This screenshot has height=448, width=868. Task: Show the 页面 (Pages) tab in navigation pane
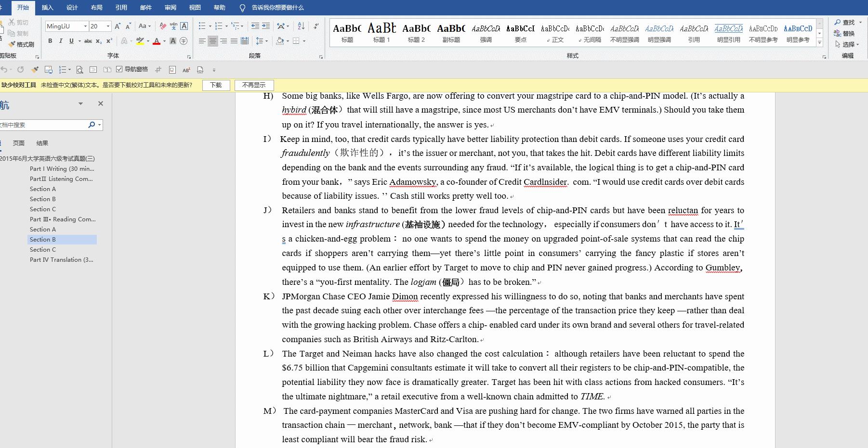(19, 143)
